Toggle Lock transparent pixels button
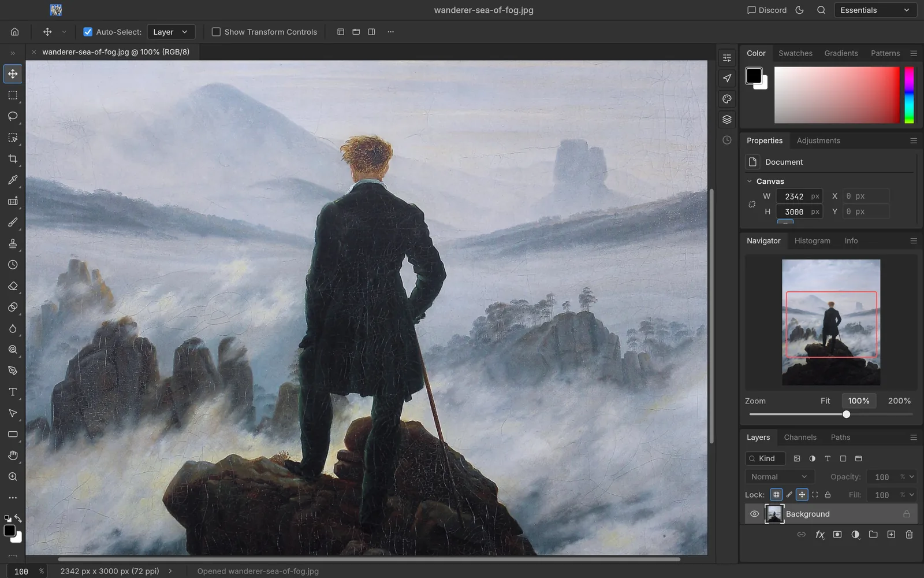The width and height of the screenshot is (924, 578). (x=776, y=495)
